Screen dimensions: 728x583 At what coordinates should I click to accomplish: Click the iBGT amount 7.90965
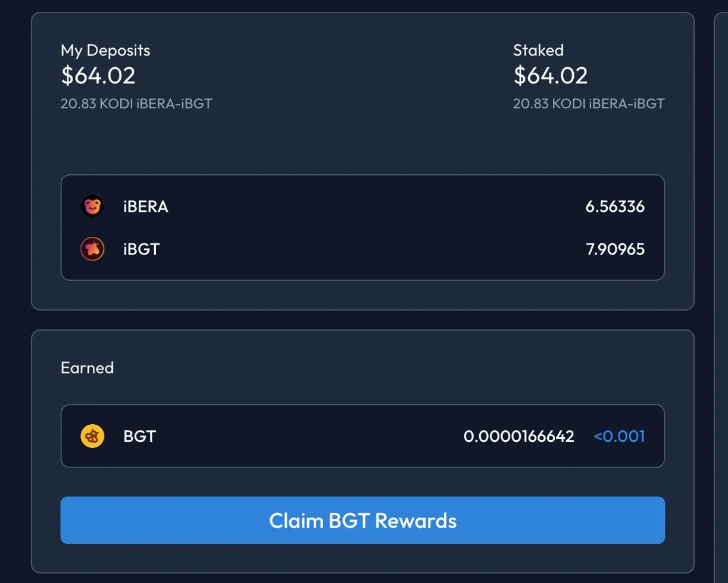tap(615, 249)
